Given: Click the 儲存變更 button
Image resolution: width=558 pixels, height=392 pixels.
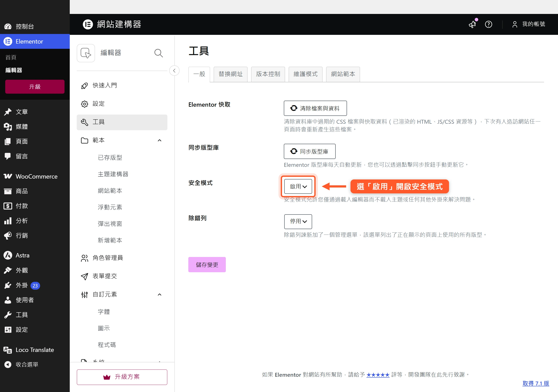Looking at the screenshot, I should 207,264.
